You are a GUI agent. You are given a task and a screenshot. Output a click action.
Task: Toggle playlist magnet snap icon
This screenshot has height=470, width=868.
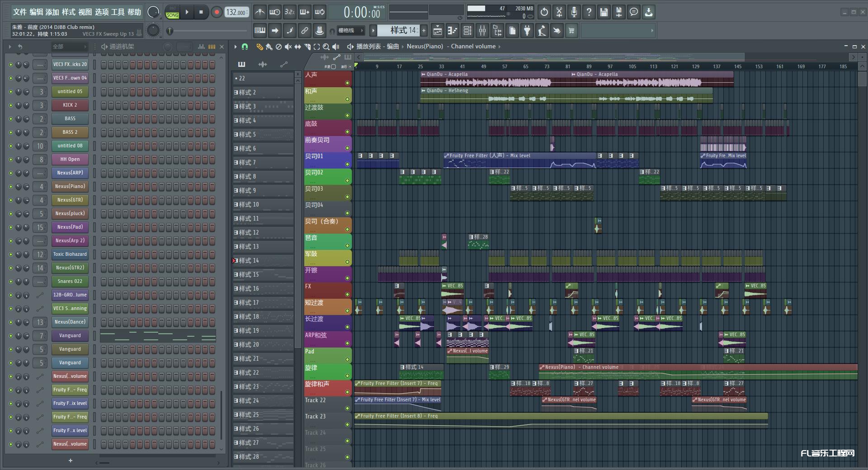click(x=245, y=47)
